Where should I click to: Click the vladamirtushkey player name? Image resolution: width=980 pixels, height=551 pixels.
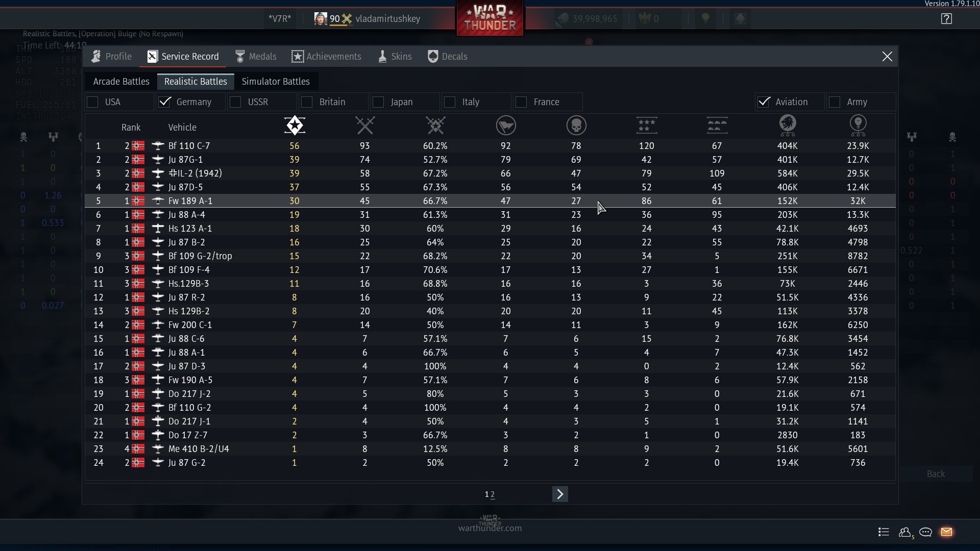[388, 19]
